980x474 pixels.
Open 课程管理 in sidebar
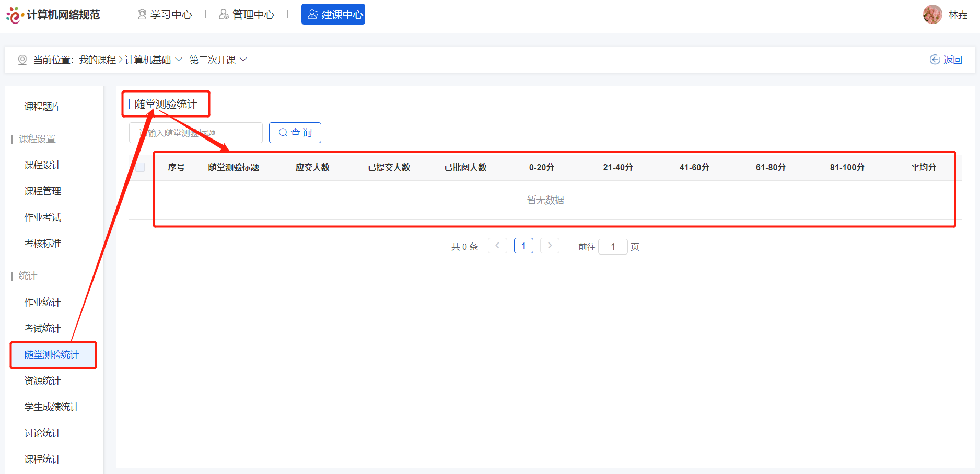point(43,191)
